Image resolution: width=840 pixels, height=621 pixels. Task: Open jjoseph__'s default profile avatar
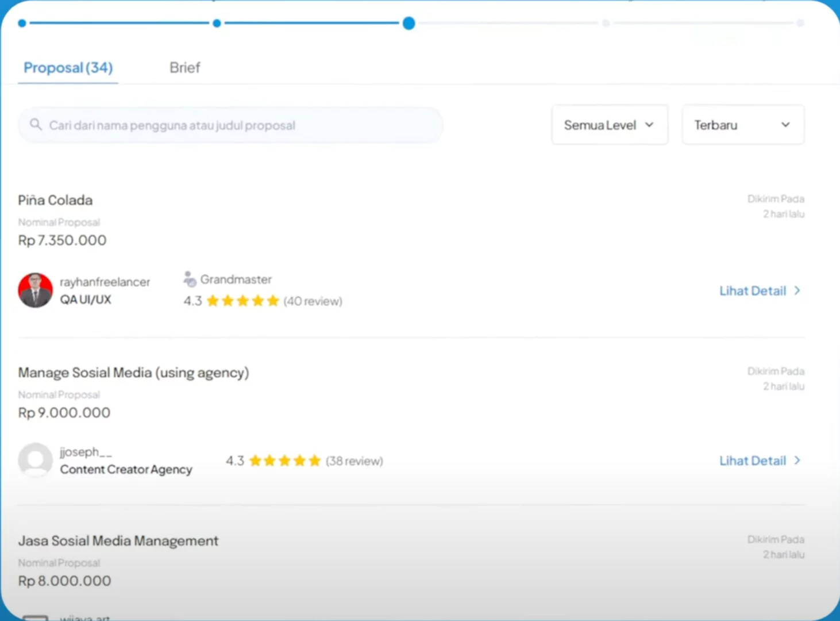pyautogui.click(x=36, y=460)
